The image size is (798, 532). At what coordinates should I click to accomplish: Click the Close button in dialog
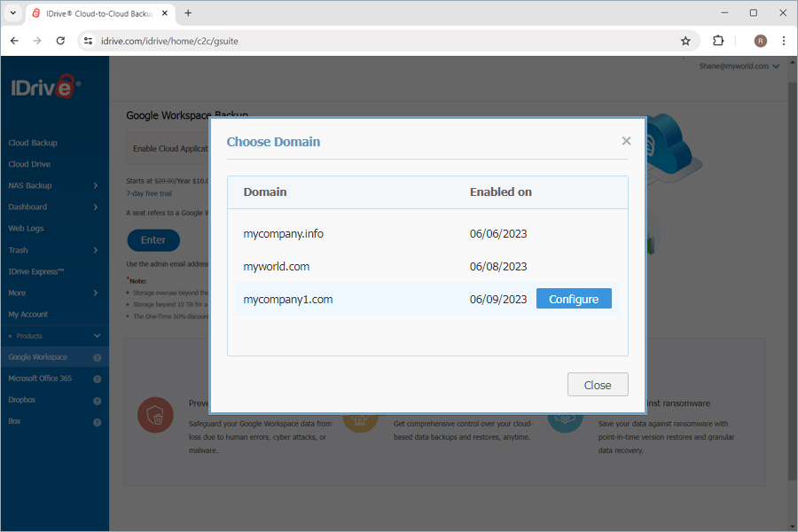pyautogui.click(x=598, y=385)
